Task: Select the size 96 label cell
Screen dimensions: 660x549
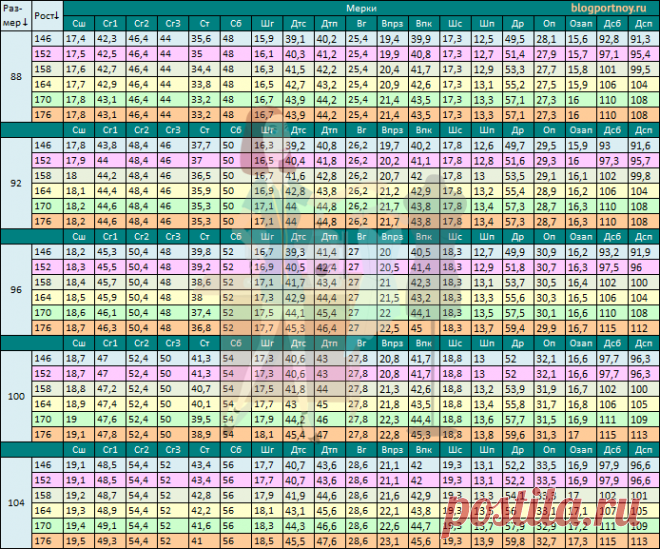Action: (x=16, y=290)
